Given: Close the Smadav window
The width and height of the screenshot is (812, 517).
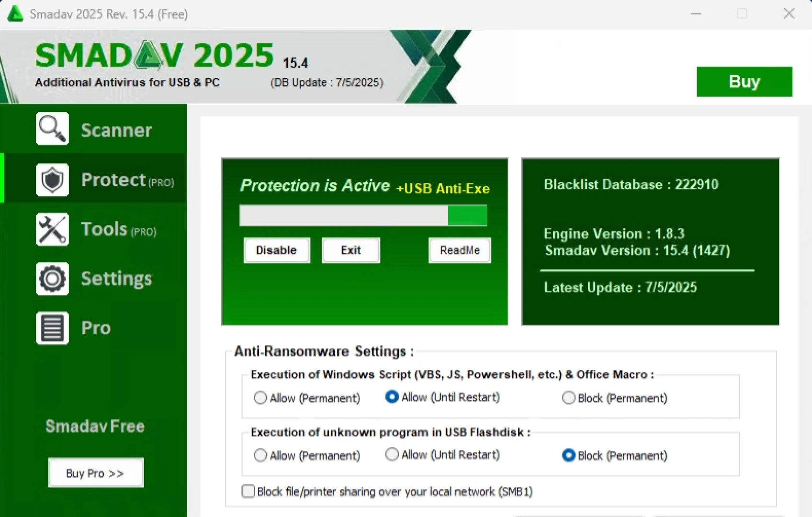Looking at the screenshot, I should click(789, 13).
